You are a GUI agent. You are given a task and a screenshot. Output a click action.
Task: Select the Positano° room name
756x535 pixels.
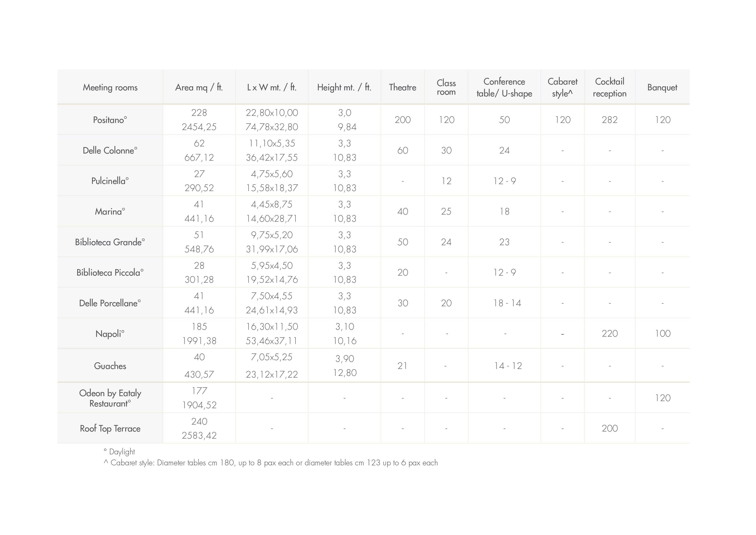(110, 120)
